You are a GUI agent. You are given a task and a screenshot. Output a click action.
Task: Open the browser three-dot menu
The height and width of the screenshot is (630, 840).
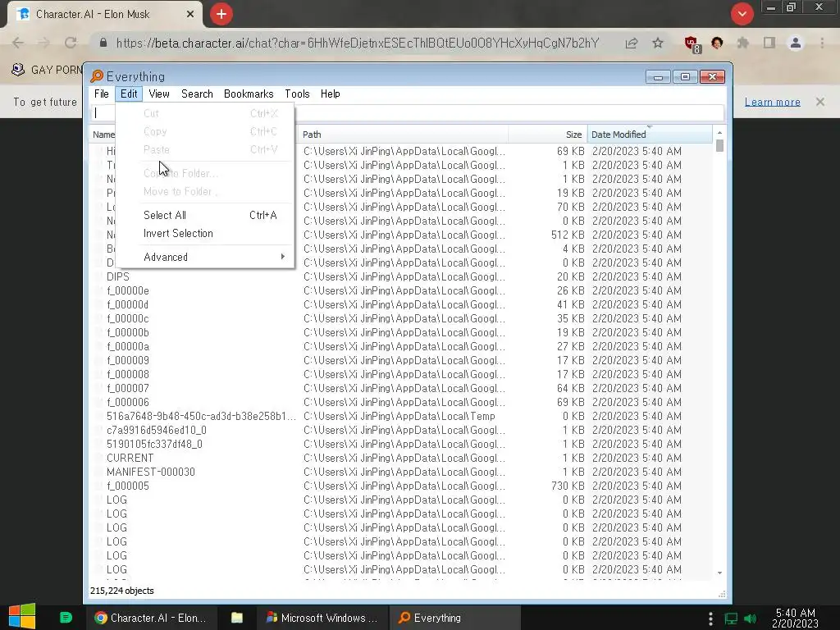point(822,43)
